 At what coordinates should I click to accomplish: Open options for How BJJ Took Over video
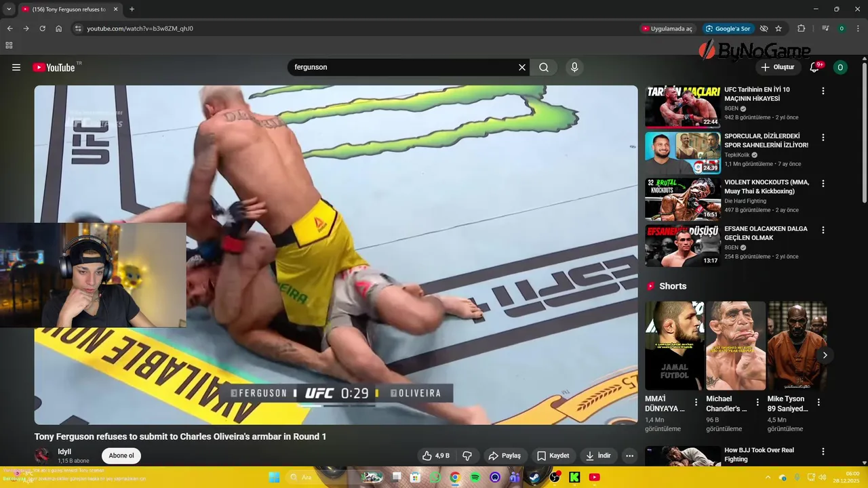click(823, 451)
